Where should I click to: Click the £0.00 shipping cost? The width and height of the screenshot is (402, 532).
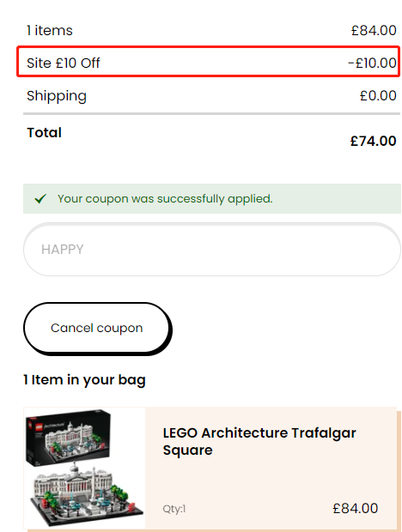point(378,96)
